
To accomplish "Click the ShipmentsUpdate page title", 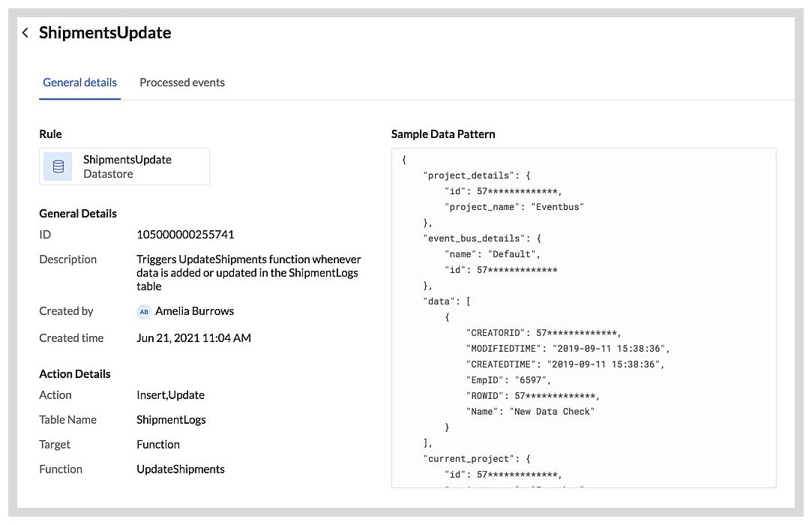I will 105,33.
